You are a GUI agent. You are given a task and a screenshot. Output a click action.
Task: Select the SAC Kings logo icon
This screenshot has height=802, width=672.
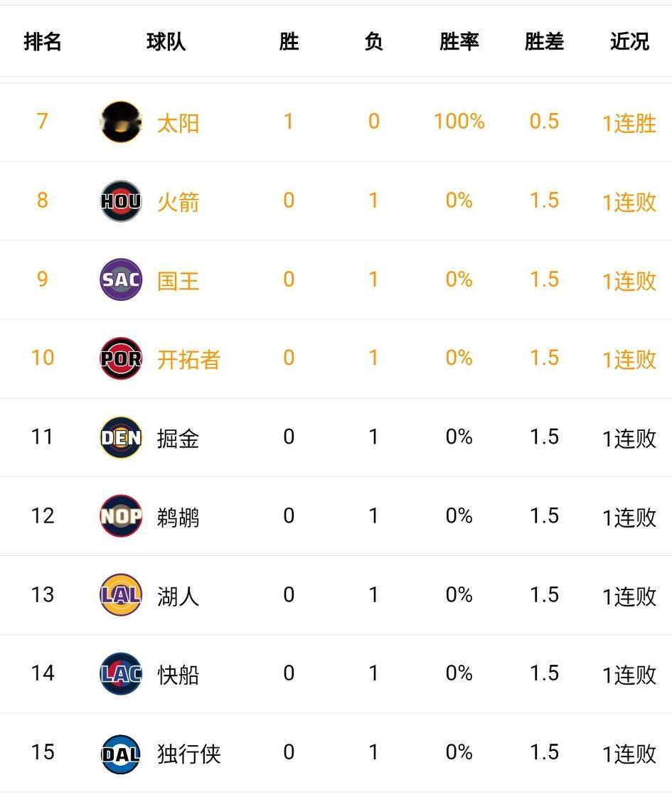[121, 280]
